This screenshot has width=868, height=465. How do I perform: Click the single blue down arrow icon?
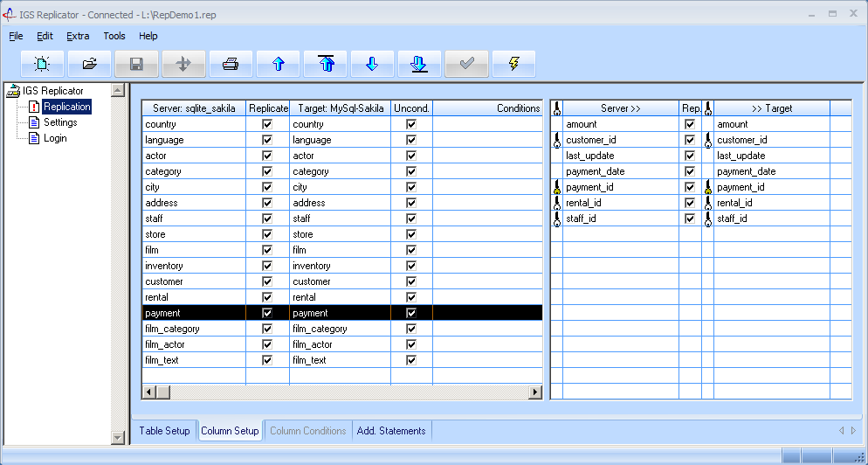[x=372, y=64]
